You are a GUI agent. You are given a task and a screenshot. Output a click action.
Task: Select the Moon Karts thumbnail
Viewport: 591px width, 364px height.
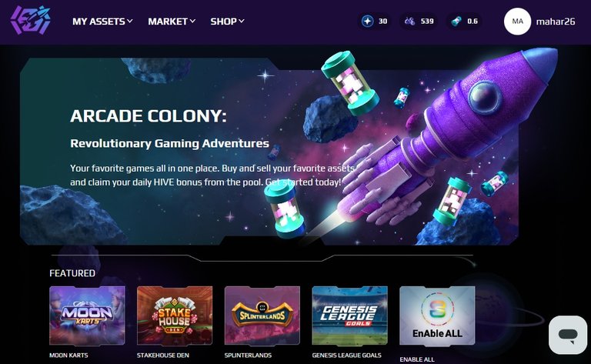click(87, 316)
